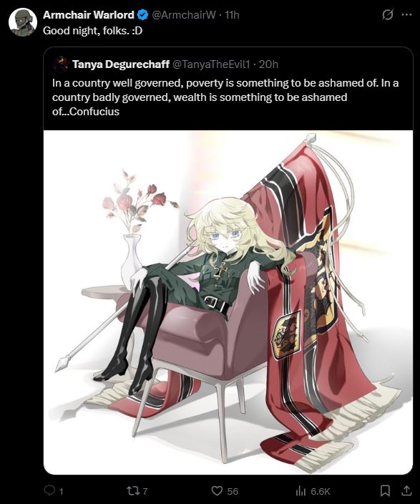Open Tanya Degurechaff's small avatar
420x504 pixels.
[62, 64]
